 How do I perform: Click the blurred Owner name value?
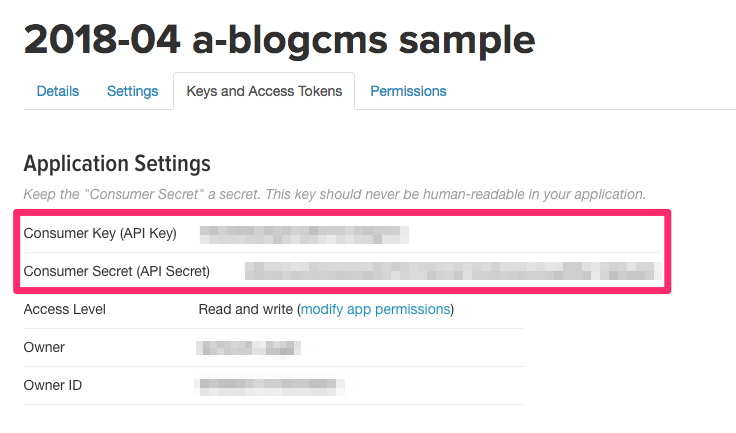coord(249,348)
